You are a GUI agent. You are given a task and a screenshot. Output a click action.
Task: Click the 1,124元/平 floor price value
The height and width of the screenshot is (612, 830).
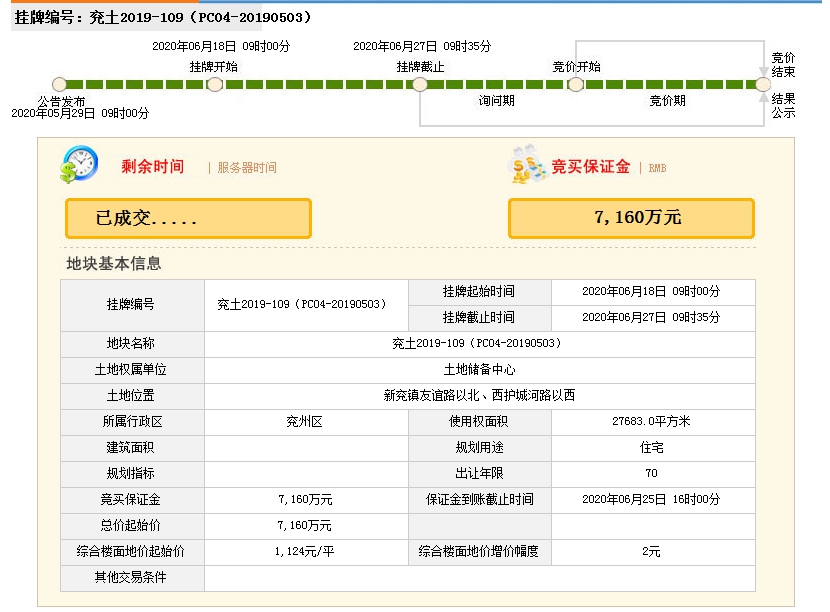coord(305,551)
